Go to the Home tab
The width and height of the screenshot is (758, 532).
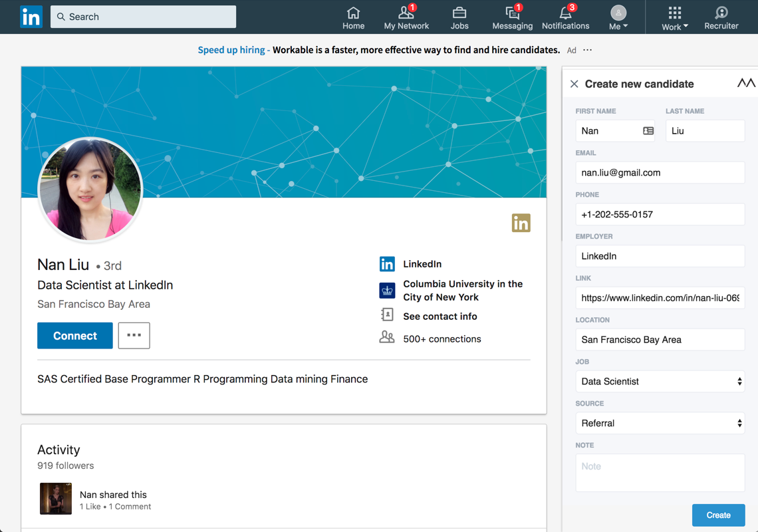click(x=353, y=17)
